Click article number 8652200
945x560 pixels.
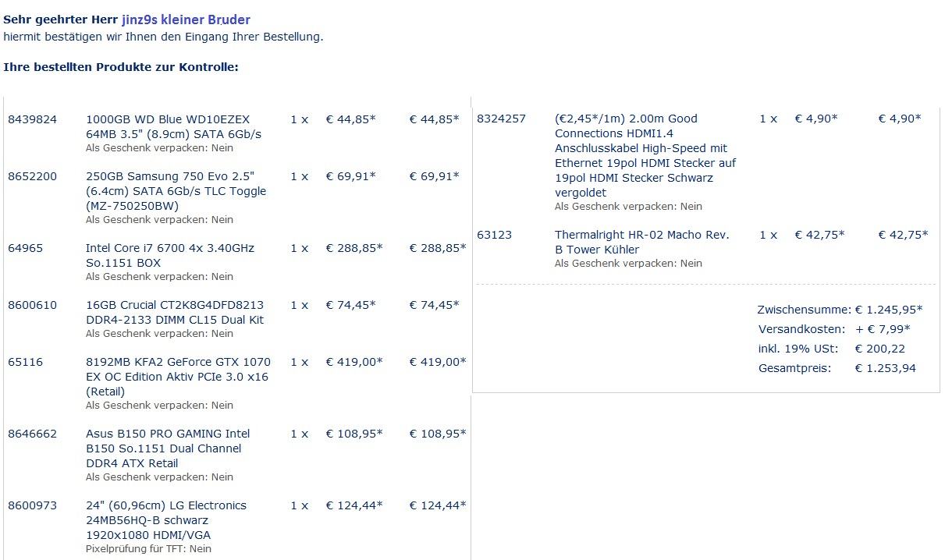32,176
